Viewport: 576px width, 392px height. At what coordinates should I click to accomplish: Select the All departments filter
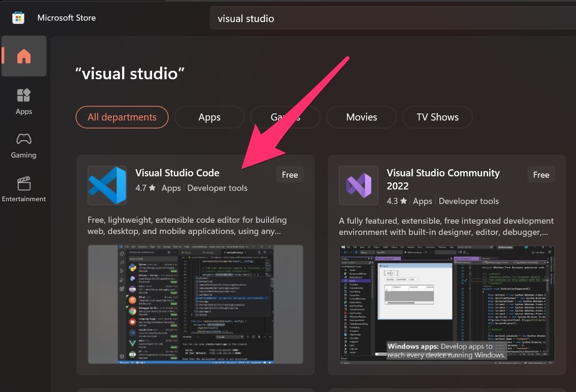click(x=122, y=117)
